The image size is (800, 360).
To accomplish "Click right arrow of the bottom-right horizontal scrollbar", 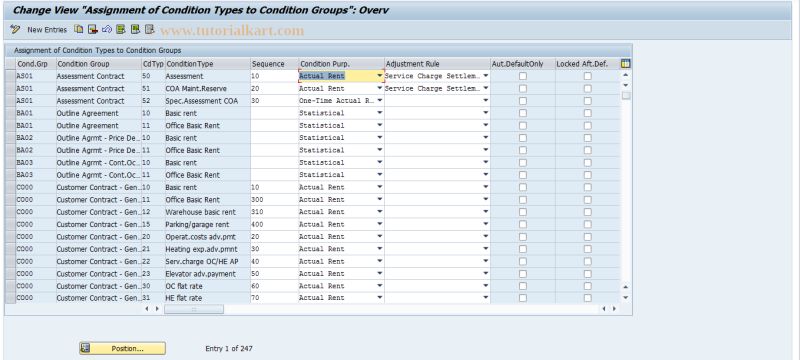I will coord(614,309).
